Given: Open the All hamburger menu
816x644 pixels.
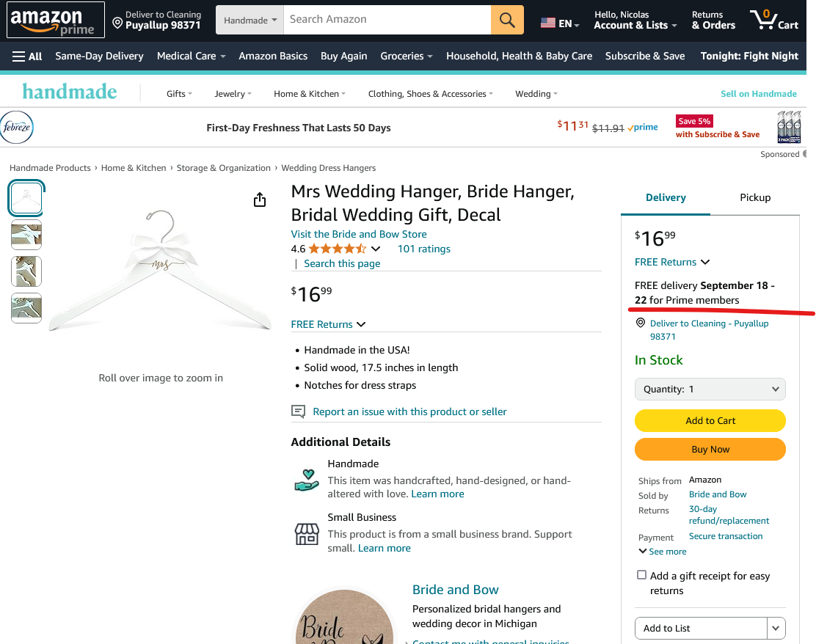Looking at the screenshot, I should 27,56.
